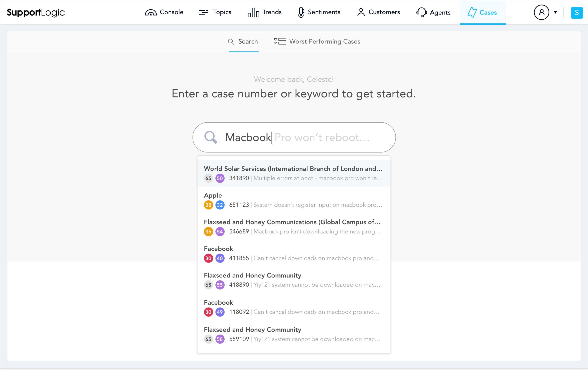Select case 651123 System doesn't register input
The height and width of the screenshot is (371, 588).
pos(305,205)
